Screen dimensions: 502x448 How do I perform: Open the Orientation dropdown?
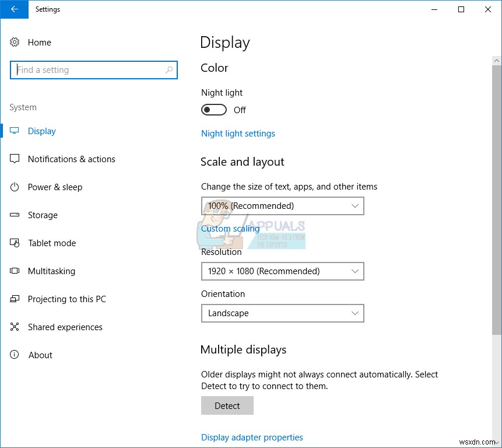pos(282,313)
